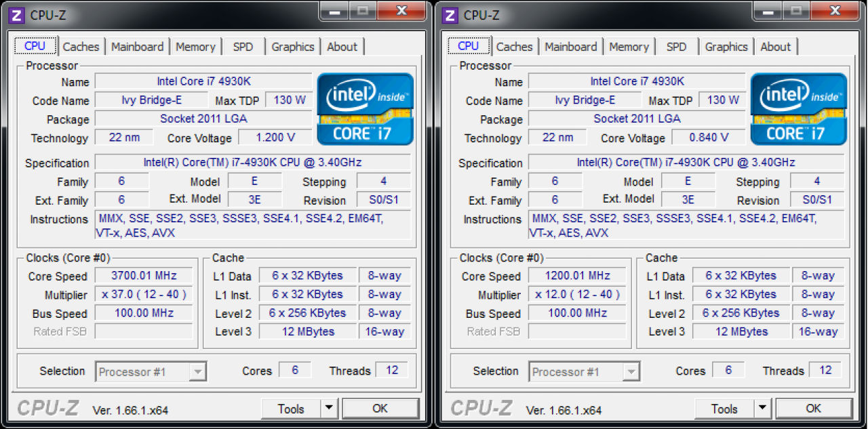This screenshot has width=868, height=429.
Task: Click the Intel Core i7 logo in left window
Action: [x=366, y=108]
